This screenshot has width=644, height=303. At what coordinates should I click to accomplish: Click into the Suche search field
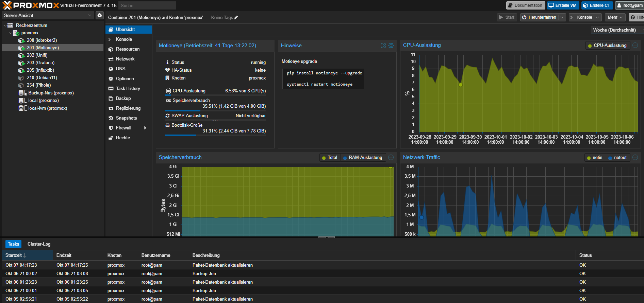[x=147, y=5]
